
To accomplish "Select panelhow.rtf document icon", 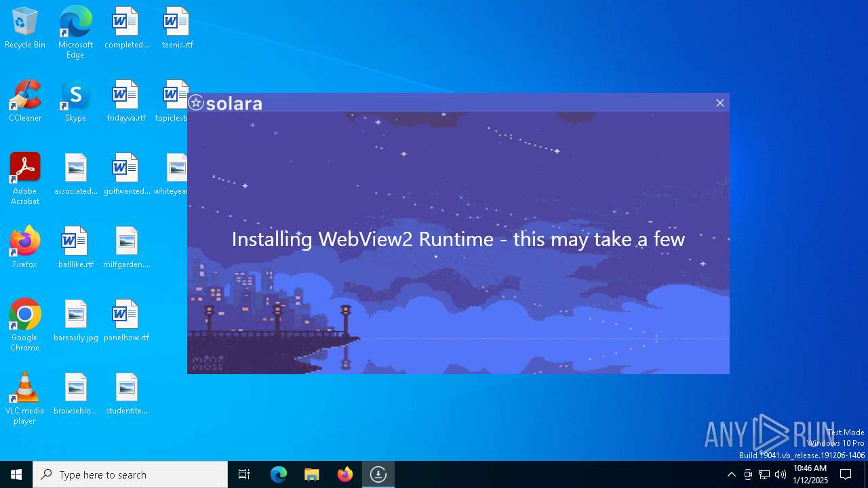I will coord(126,321).
